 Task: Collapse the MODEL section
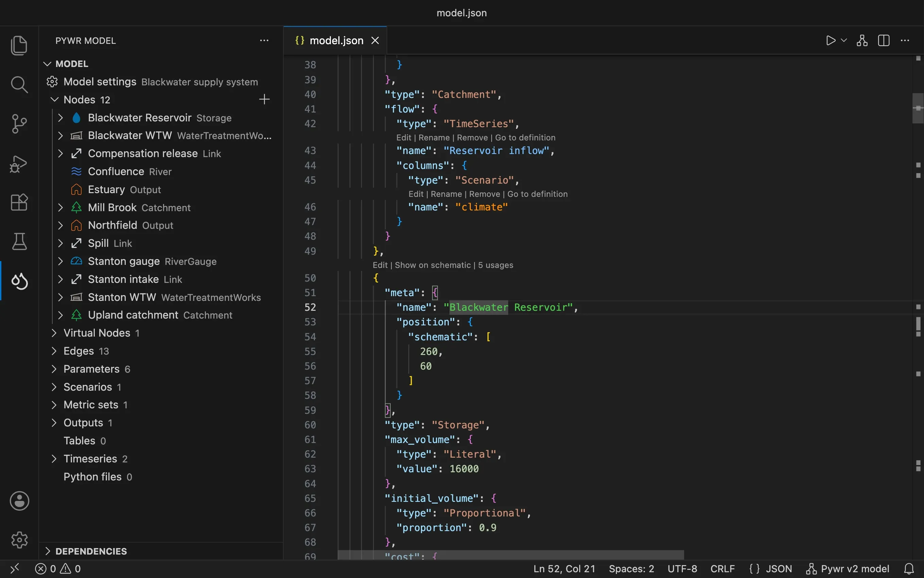tap(47, 64)
